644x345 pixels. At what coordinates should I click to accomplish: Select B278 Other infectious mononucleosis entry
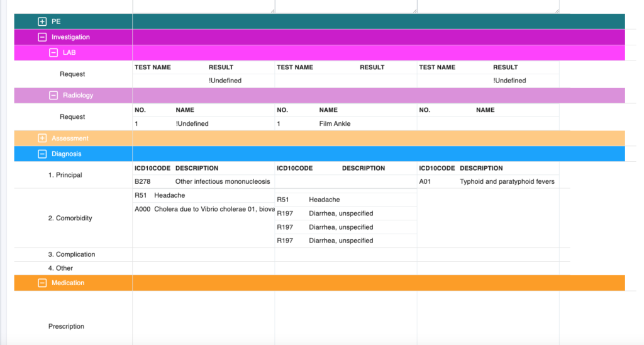pyautogui.click(x=203, y=181)
